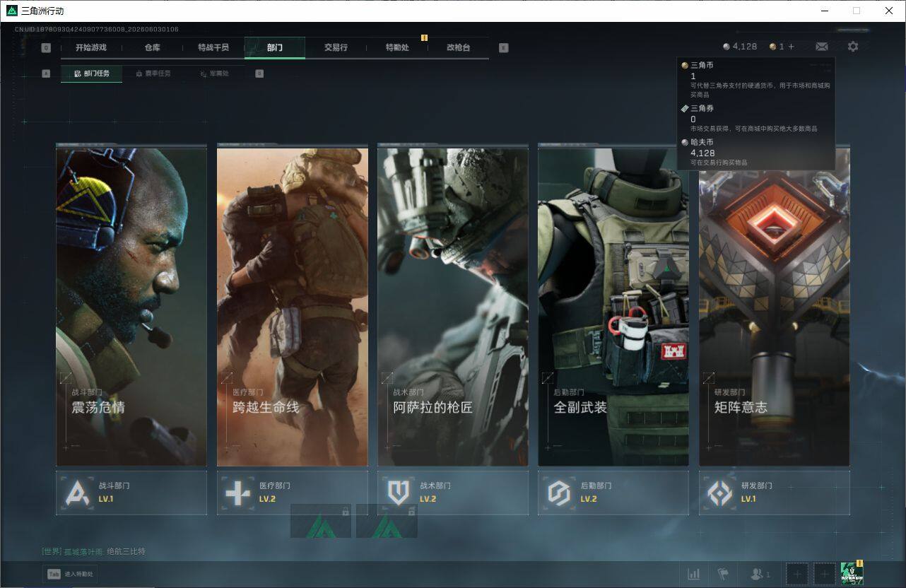Select the 部门 tab
906x588 pixels.
[275, 47]
